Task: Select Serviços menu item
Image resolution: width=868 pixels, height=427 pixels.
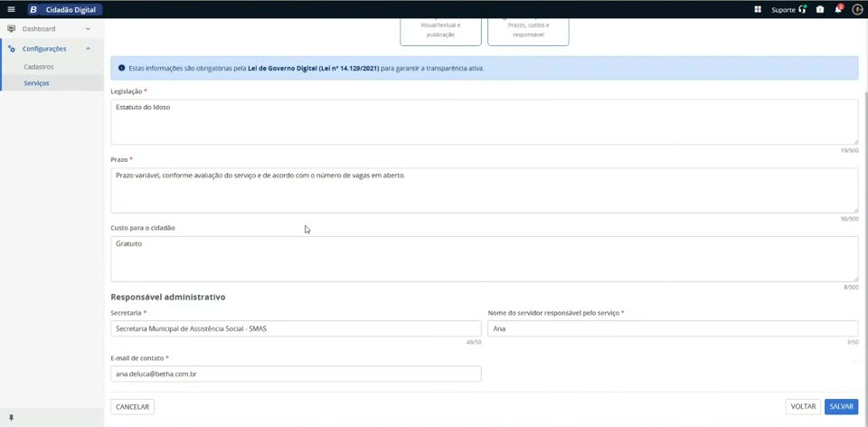Action: (x=36, y=83)
